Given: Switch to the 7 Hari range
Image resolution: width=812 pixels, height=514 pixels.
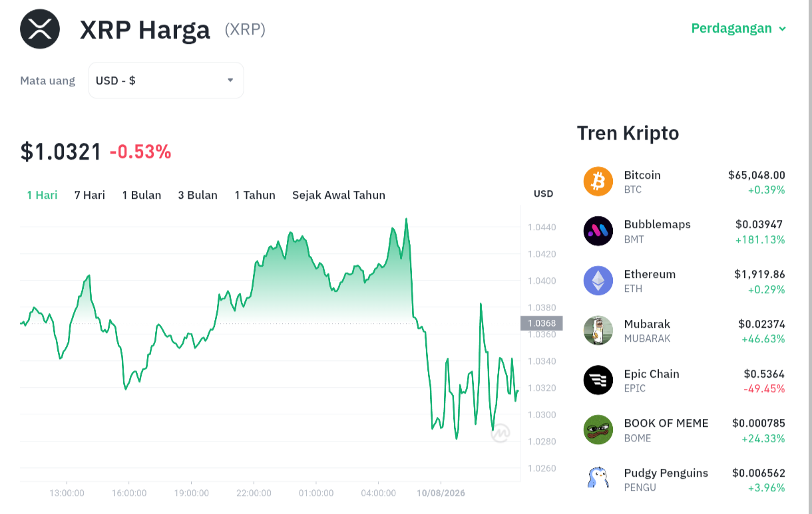Looking at the screenshot, I should pyautogui.click(x=90, y=195).
